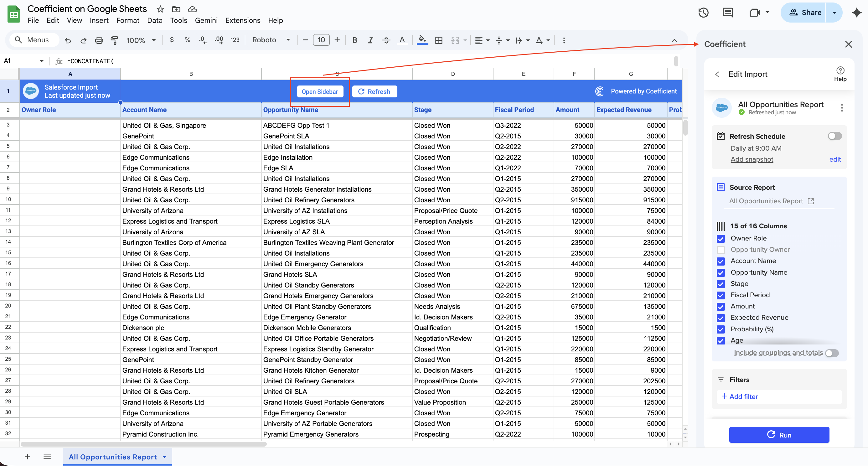Toggle Include groupings and totals
The height and width of the screenshot is (466, 868).
point(831,353)
